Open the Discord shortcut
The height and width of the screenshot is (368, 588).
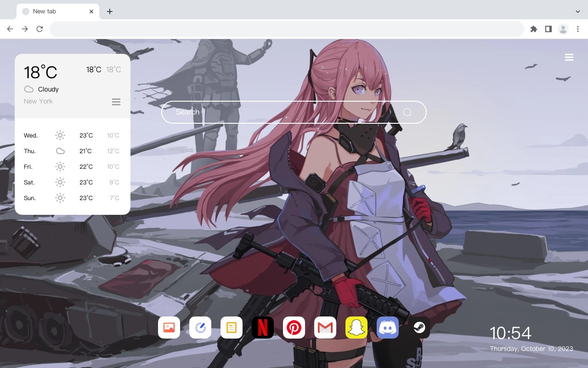(x=388, y=328)
